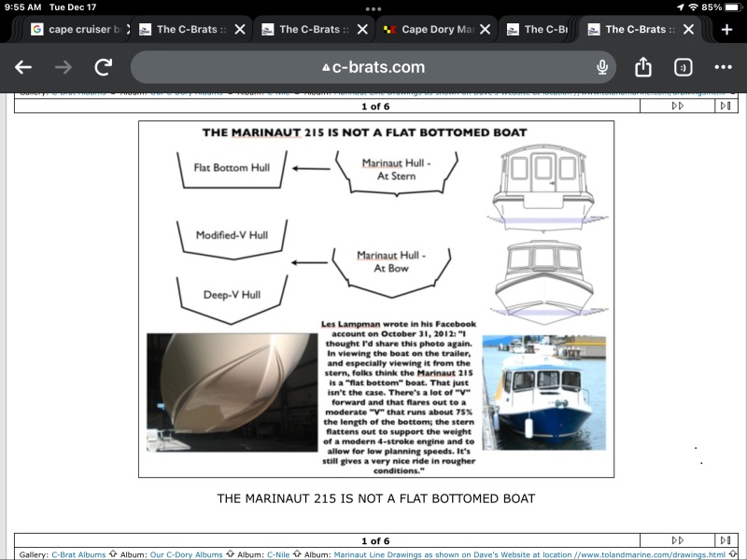Tap the Wi-Fi status icon

tap(693, 7)
